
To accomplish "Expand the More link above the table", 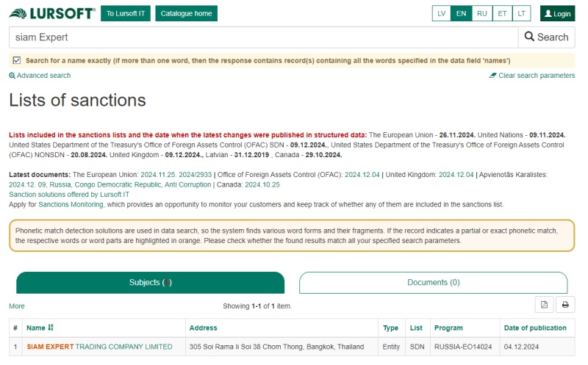I will coord(16,306).
